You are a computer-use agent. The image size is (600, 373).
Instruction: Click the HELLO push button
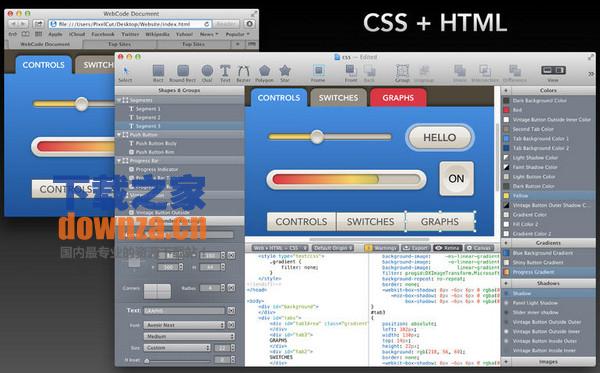440,137
